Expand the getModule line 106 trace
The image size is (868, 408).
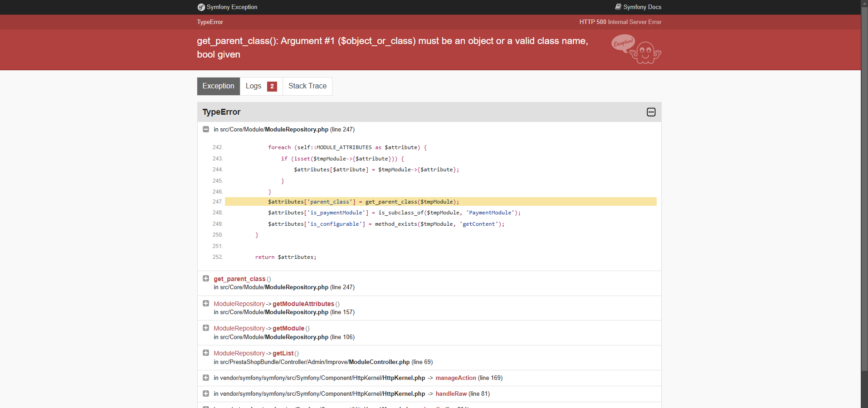point(205,328)
